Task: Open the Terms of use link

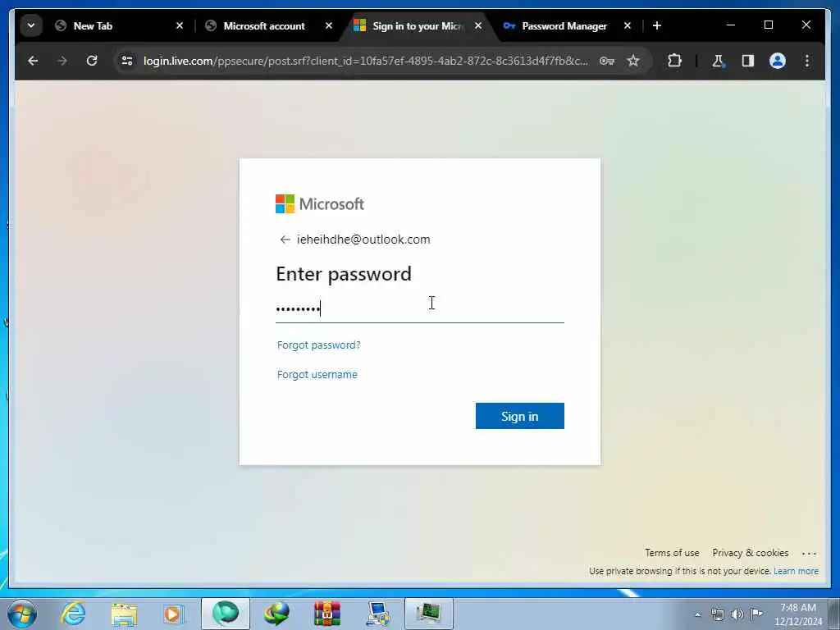Action: point(672,553)
